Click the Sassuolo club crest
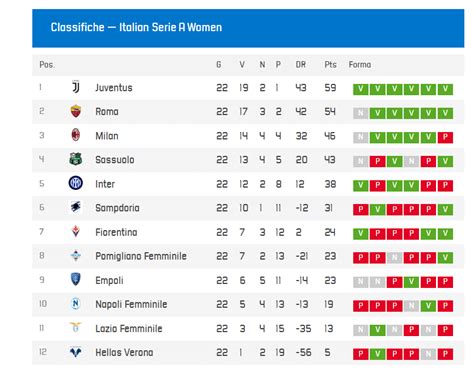The width and height of the screenshot is (474, 382). [x=76, y=159]
